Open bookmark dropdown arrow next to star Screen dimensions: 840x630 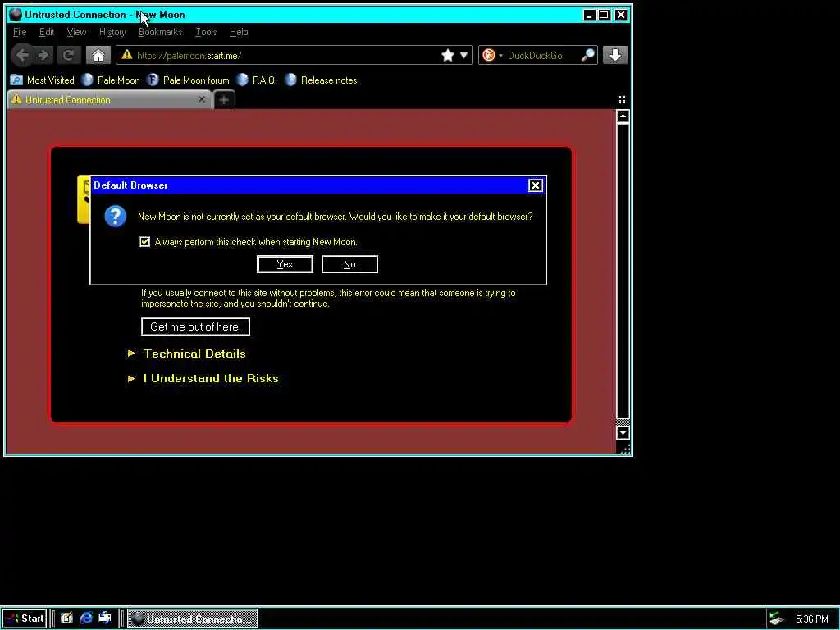464,55
